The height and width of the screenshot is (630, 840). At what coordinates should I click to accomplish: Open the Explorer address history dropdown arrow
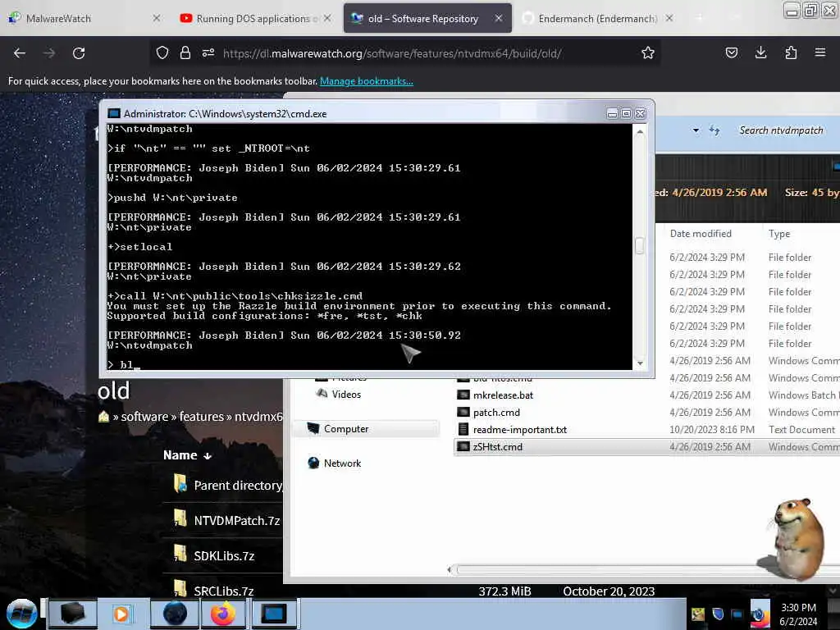(696, 130)
